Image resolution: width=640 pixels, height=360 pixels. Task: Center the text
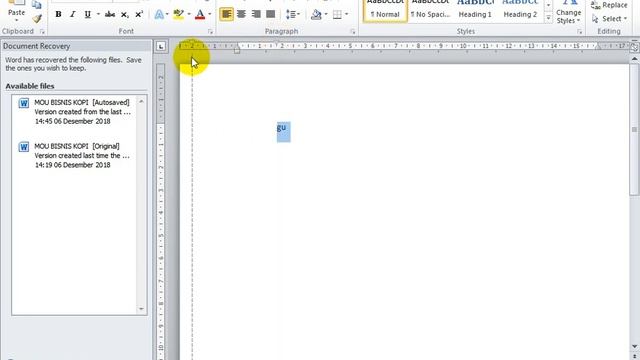pos(241,15)
